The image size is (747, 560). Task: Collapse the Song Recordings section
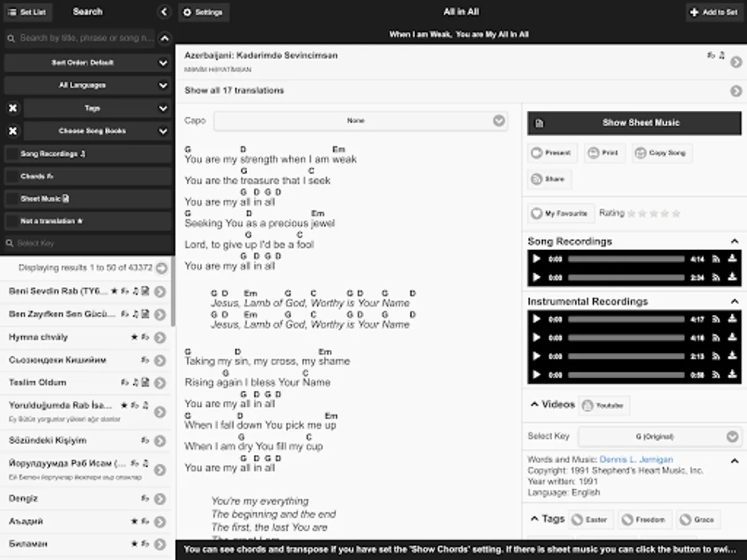pyautogui.click(x=735, y=241)
